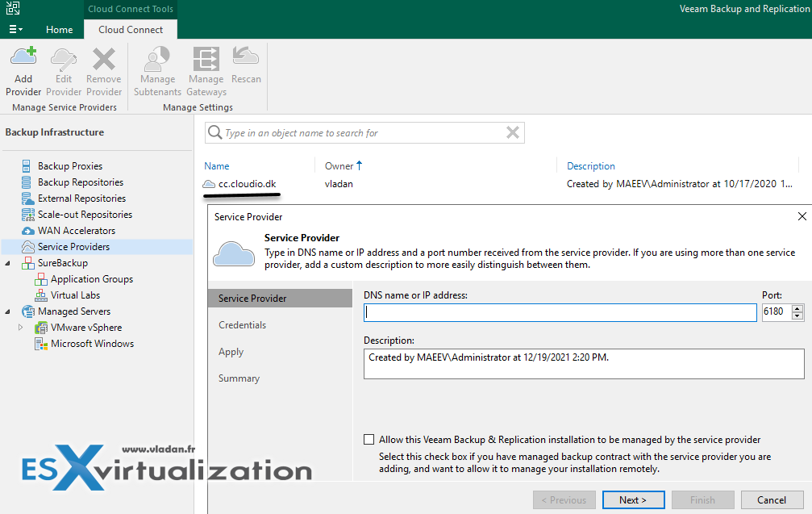Click the Next button
Screen dimensions: 812x514
(x=633, y=500)
